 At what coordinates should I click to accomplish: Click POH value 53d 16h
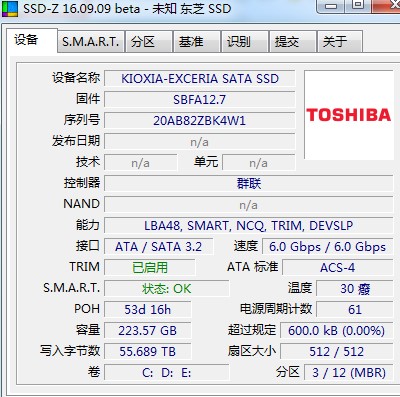point(148,309)
